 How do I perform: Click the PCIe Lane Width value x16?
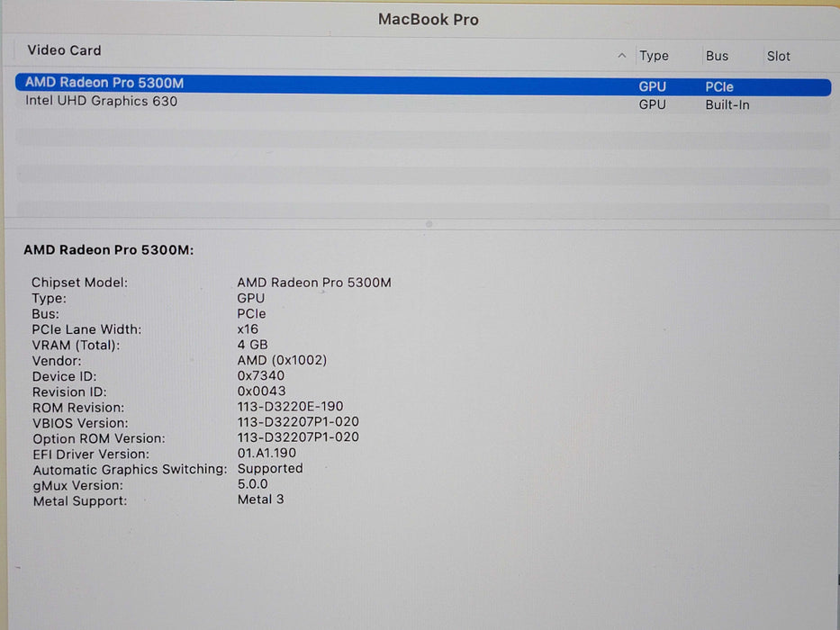[x=248, y=328]
